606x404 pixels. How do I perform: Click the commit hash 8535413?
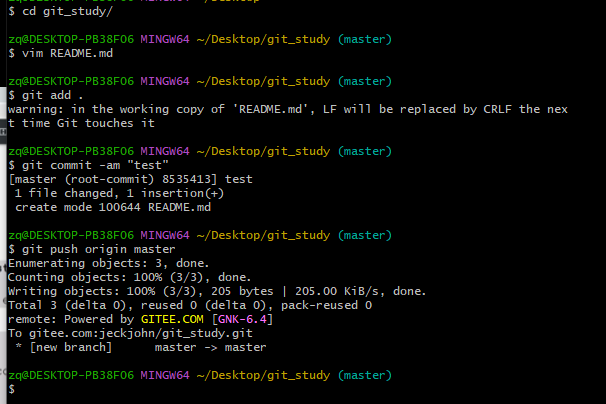(x=186, y=179)
